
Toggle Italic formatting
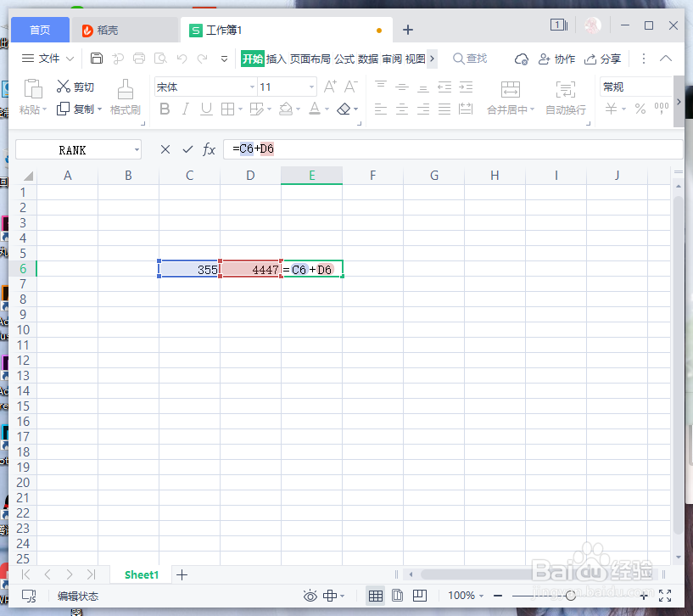pos(186,109)
